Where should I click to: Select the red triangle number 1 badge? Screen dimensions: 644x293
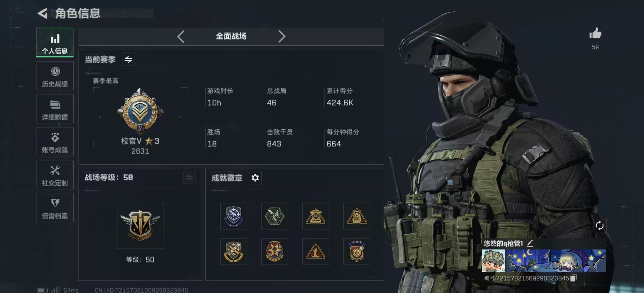[315, 251]
